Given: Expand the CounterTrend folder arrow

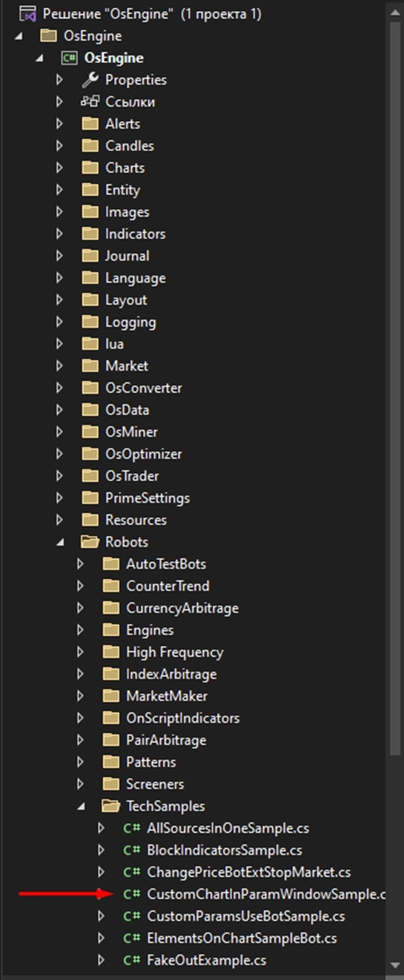Looking at the screenshot, I should point(82,586).
